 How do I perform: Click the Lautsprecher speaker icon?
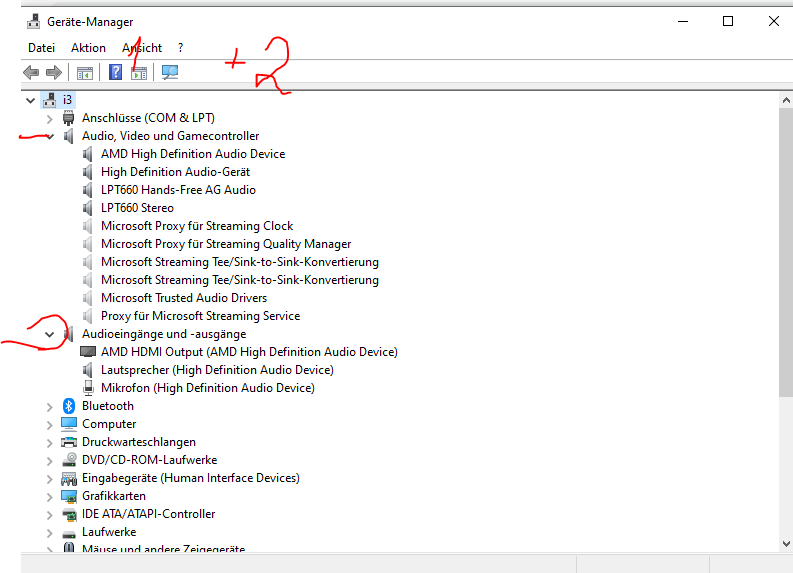[x=87, y=370]
